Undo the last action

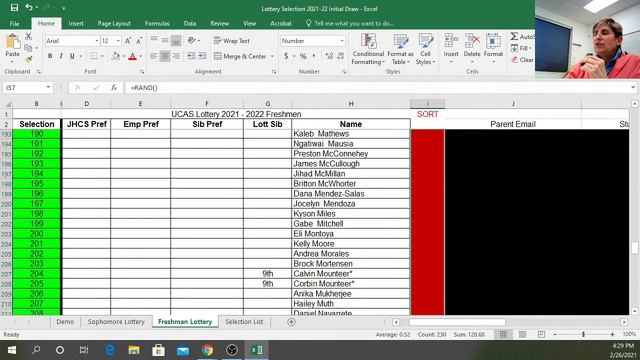point(29,7)
